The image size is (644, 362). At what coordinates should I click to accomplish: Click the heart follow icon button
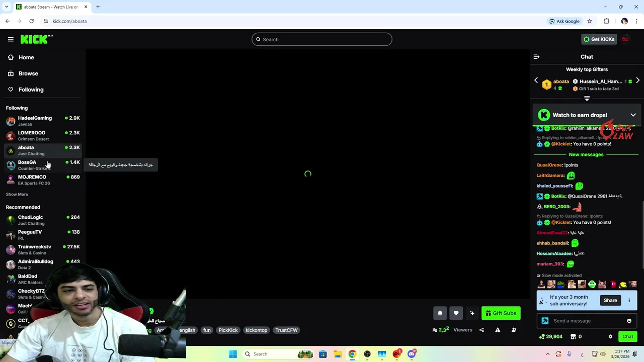click(x=456, y=313)
